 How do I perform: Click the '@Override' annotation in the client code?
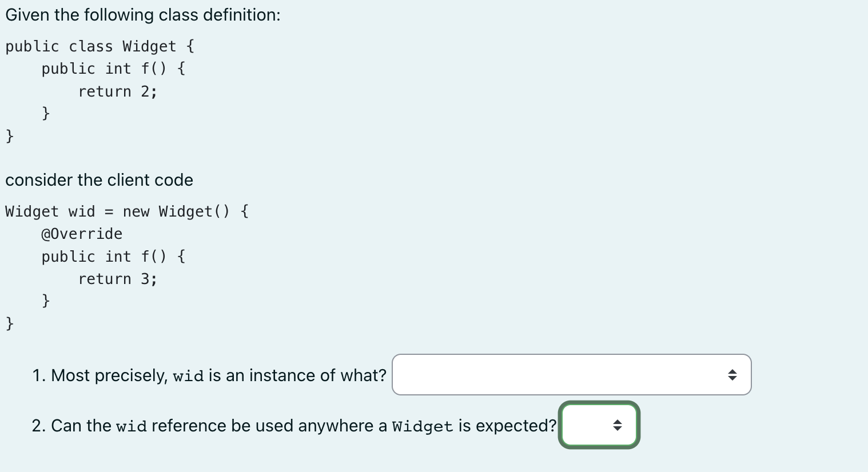tap(81, 233)
